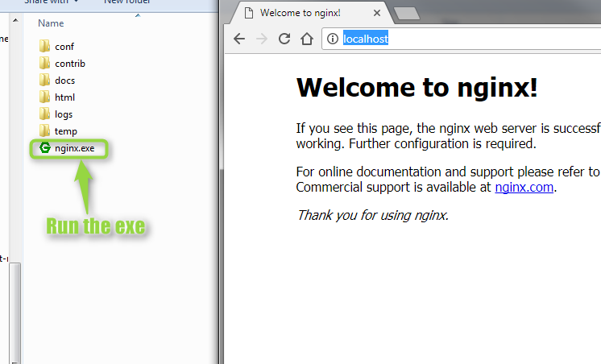Click the nginx.exe application icon

(45, 148)
